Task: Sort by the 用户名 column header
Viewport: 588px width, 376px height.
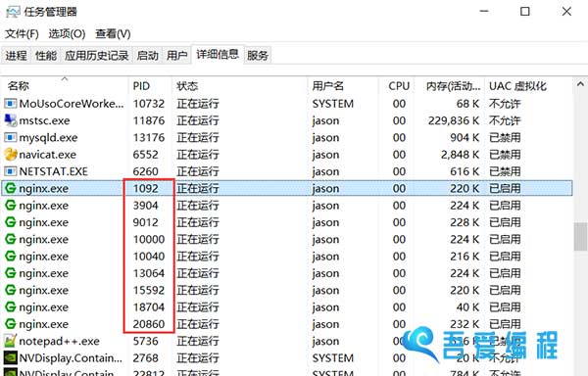Action: (x=343, y=86)
